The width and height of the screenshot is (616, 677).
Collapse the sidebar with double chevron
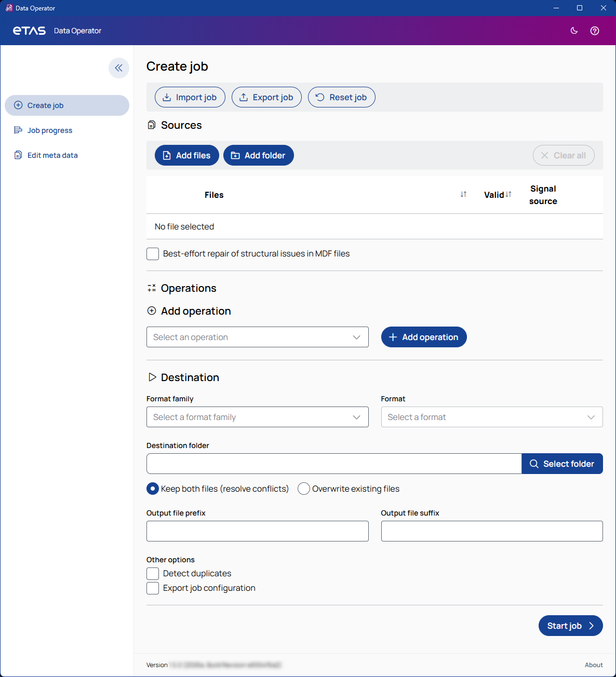[119, 68]
